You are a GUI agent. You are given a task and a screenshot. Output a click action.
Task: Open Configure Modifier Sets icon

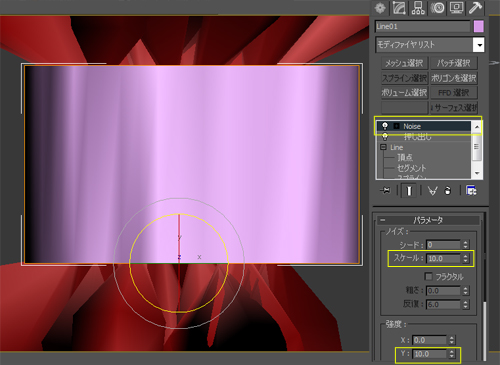pos(471,191)
